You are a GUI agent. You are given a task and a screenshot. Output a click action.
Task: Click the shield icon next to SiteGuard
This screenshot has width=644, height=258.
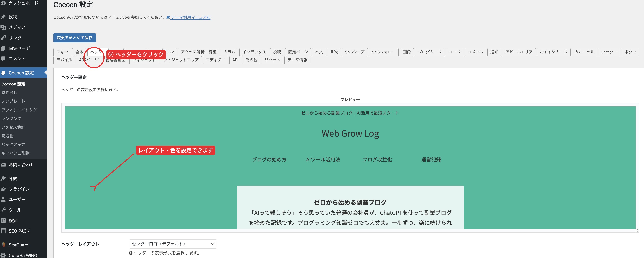[x=3, y=245]
